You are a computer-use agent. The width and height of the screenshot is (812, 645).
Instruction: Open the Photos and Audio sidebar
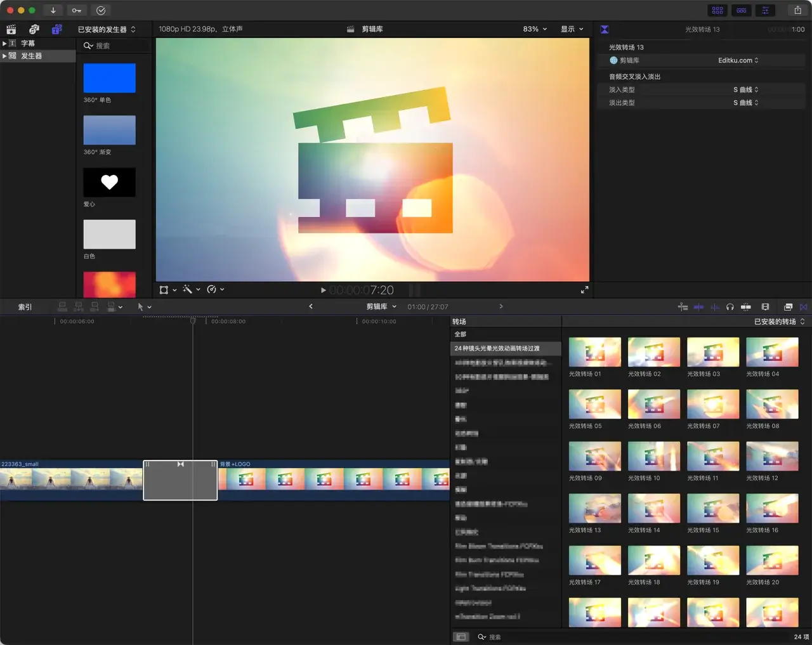pyautogui.click(x=34, y=29)
